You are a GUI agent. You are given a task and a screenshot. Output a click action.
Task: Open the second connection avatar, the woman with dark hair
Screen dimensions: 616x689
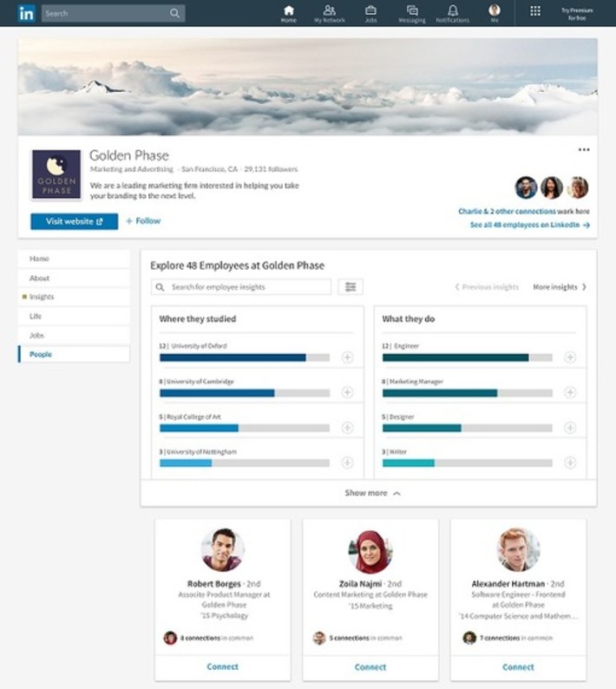(x=552, y=187)
